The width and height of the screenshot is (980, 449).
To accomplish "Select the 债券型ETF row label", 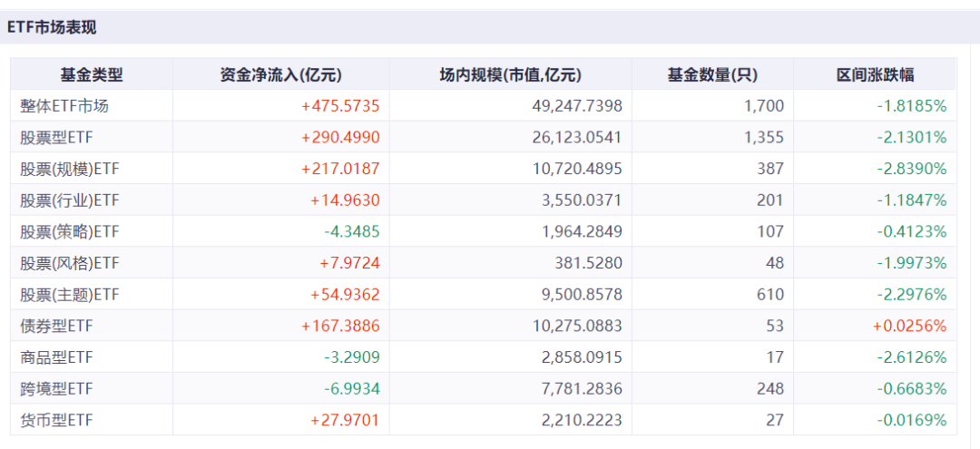I will pyautogui.click(x=56, y=326).
